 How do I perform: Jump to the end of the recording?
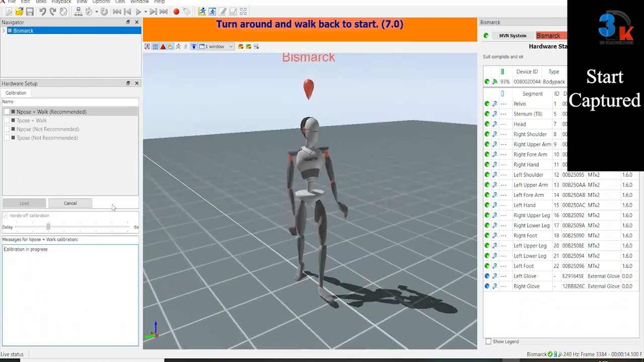[164, 12]
